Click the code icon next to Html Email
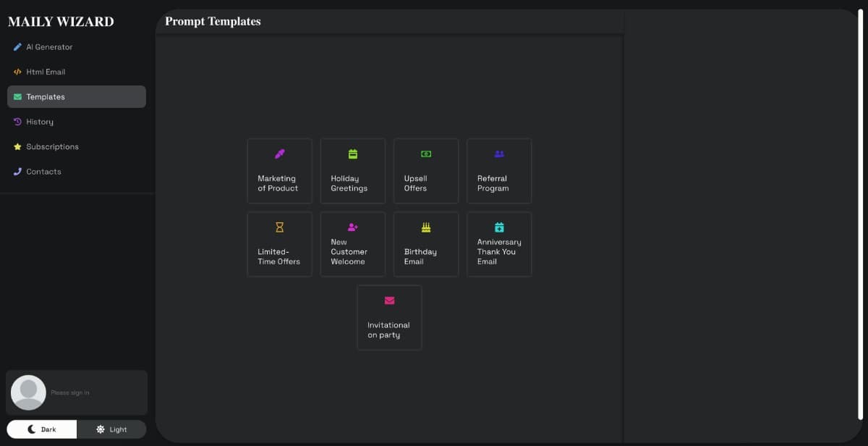 tap(18, 72)
